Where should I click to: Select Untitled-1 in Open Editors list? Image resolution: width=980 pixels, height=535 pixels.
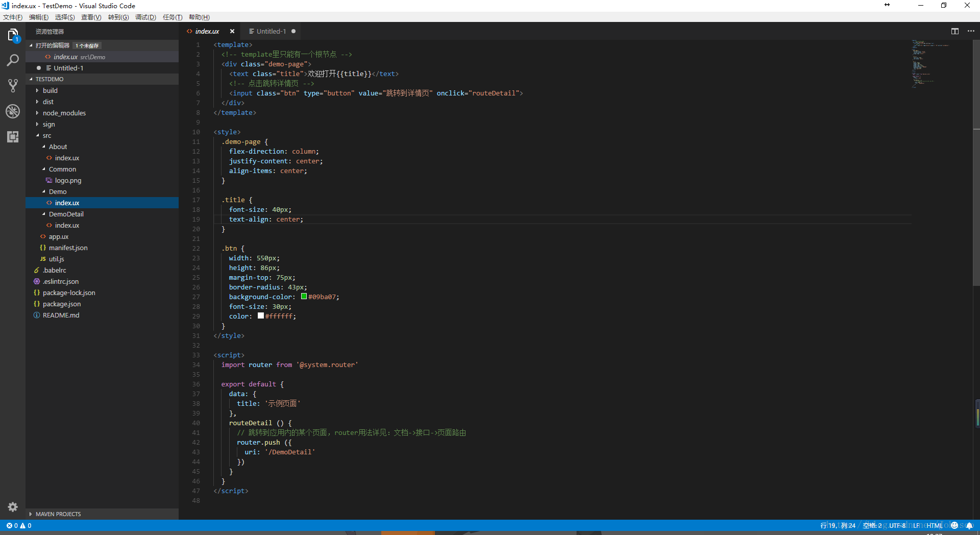(x=68, y=68)
